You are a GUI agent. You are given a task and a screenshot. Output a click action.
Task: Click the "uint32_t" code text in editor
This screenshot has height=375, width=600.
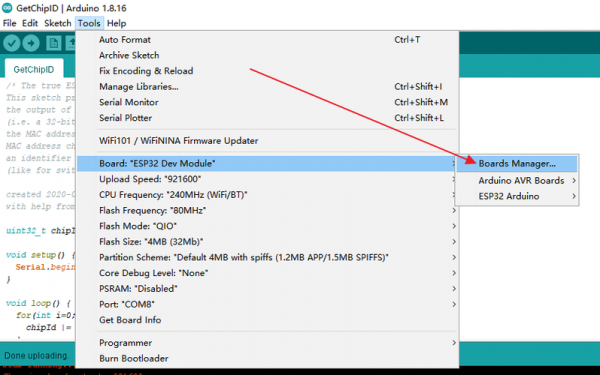click(26, 231)
